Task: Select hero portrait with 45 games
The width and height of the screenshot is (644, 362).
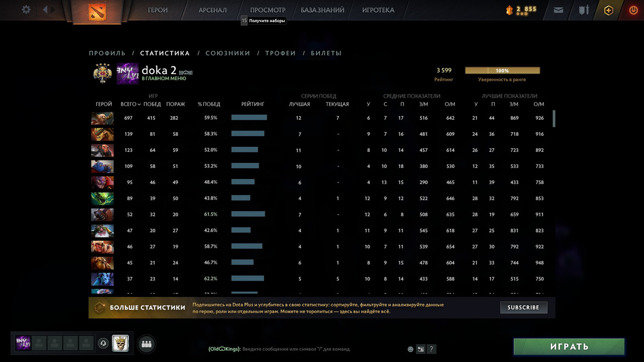Action: (102, 263)
